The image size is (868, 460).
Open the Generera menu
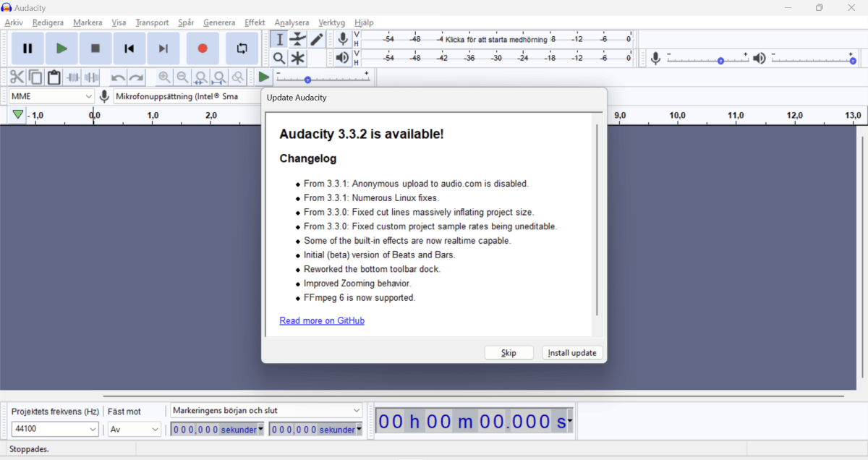pyautogui.click(x=219, y=22)
